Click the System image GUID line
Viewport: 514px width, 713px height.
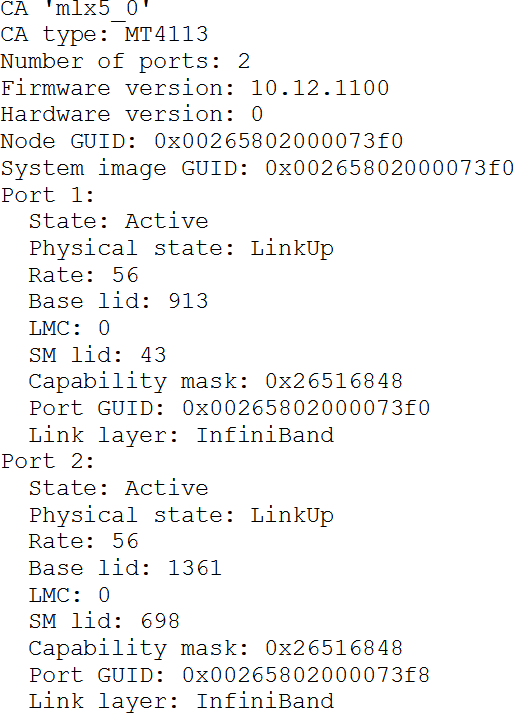point(257,168)
